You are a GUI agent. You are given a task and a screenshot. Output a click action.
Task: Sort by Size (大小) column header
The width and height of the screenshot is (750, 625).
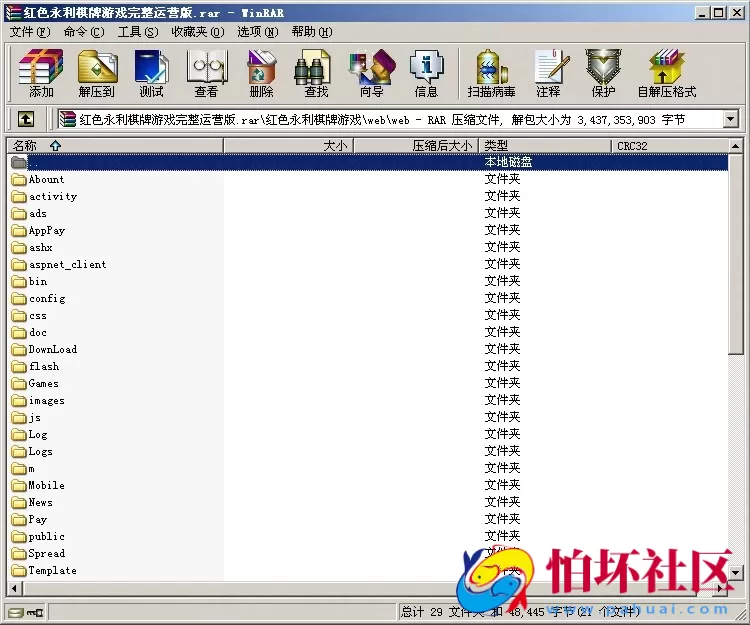click(x=288, y=145)
